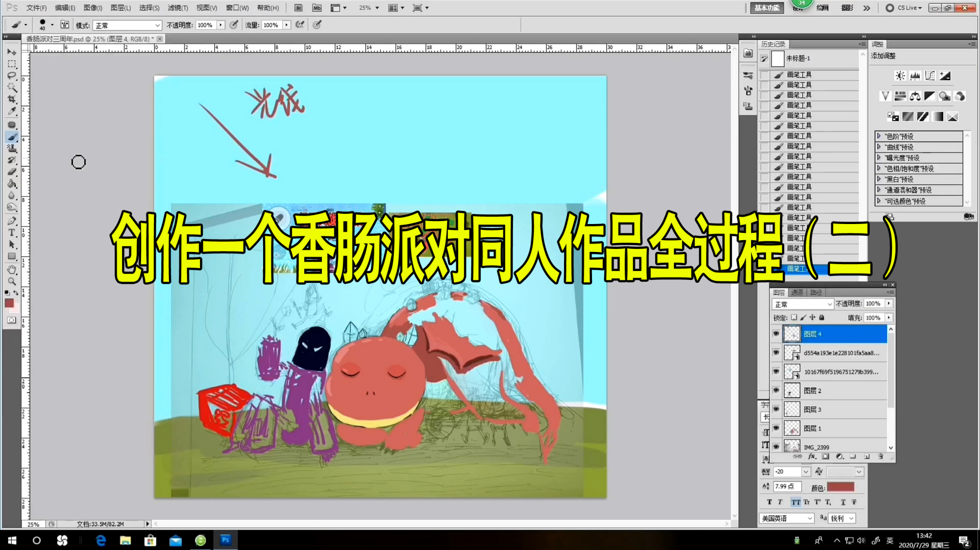Click the 基本功能 workspace button
The width and height of the screenshot is (980, 550).
[766, 8]
